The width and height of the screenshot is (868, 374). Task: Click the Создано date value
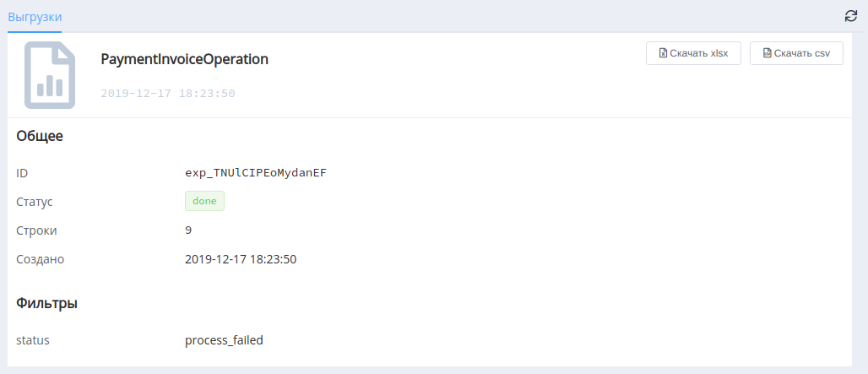click(x=241, y=259)
